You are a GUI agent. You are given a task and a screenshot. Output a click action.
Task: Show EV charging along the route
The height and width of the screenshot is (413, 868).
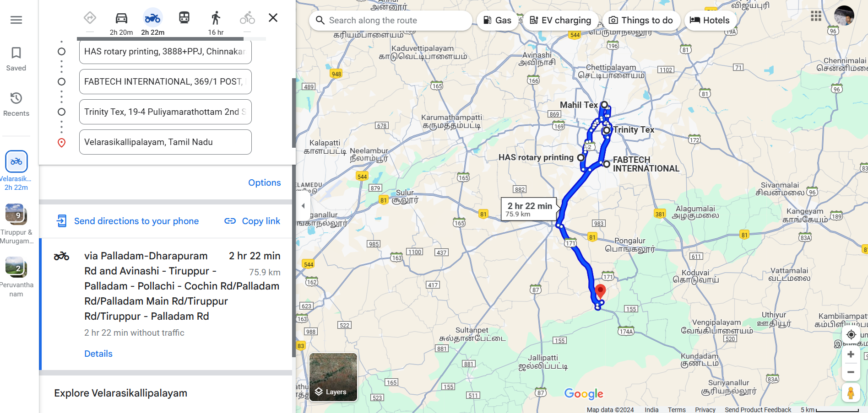[560, 20]
